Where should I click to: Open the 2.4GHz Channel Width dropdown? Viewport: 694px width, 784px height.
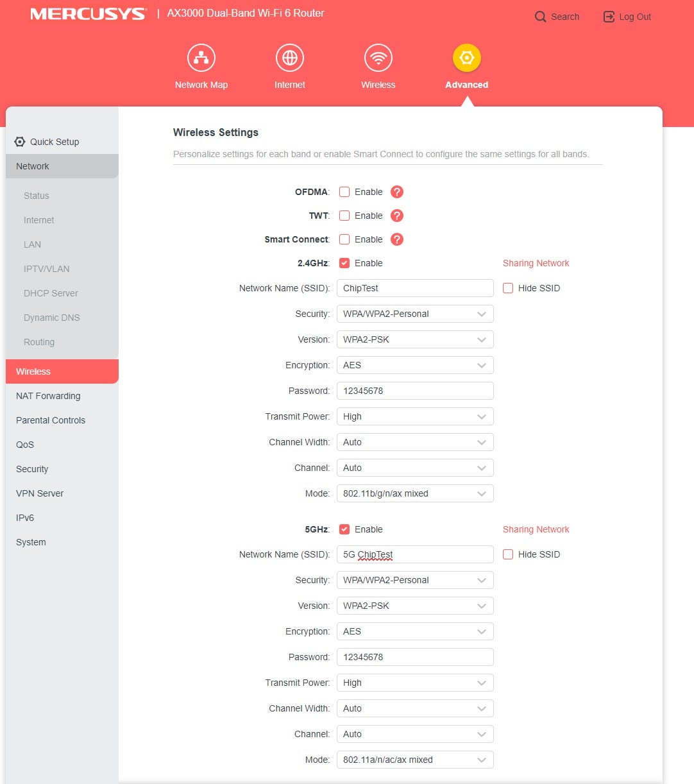coord(415,442)
